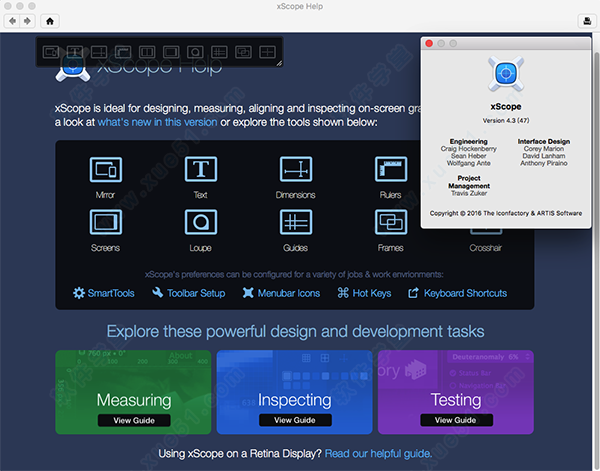
Task: Select the Mirror tool in the floating toolbar
Action: pyautogui.click(x=51, y=52)
